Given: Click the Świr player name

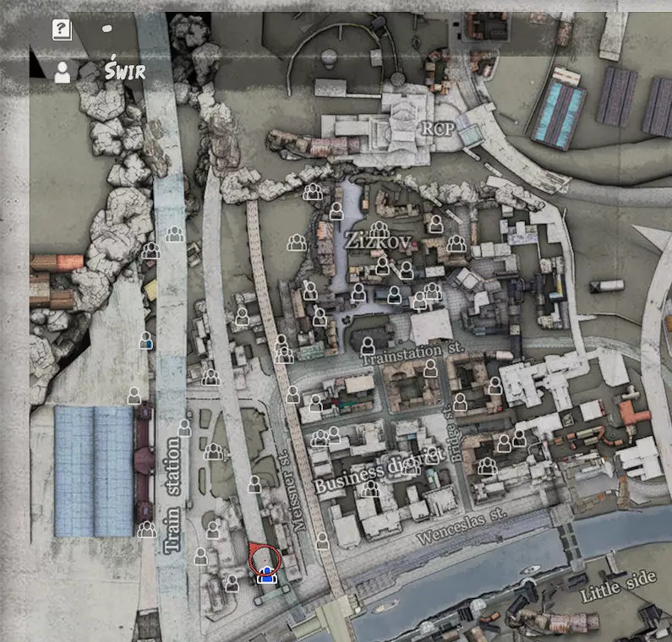Looking at the screenshot, I should point(125,69).
